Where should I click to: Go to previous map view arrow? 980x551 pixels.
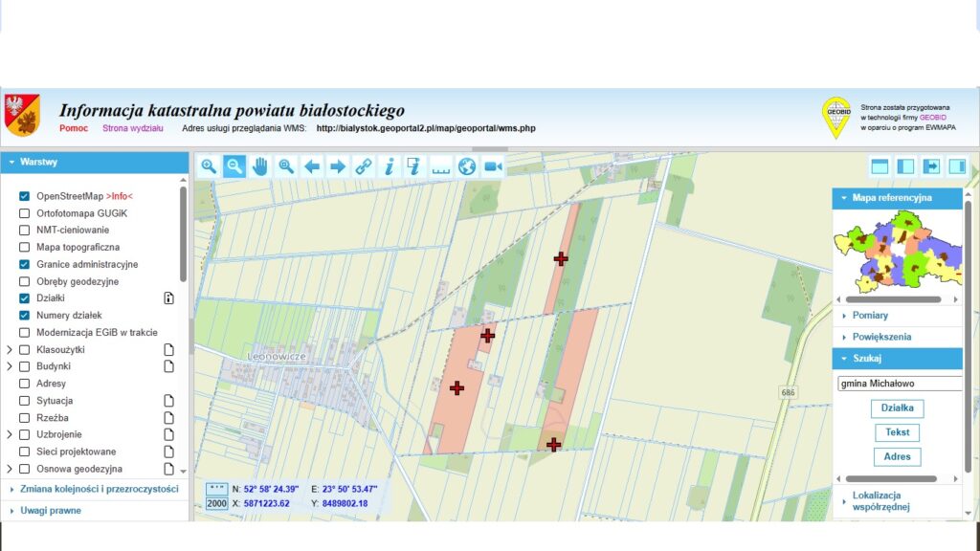[312, 166]
